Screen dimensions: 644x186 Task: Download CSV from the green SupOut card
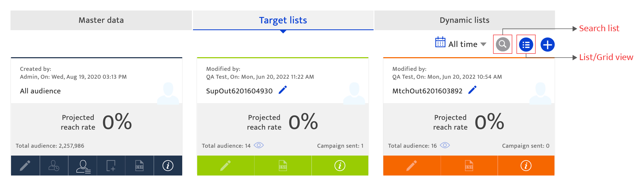[283, 166]
